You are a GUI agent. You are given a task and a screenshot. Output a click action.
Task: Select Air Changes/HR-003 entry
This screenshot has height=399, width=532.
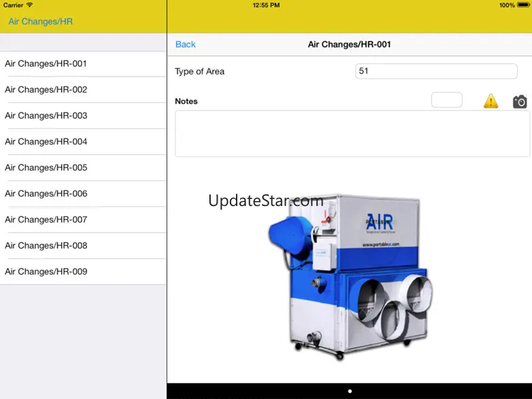83,116
